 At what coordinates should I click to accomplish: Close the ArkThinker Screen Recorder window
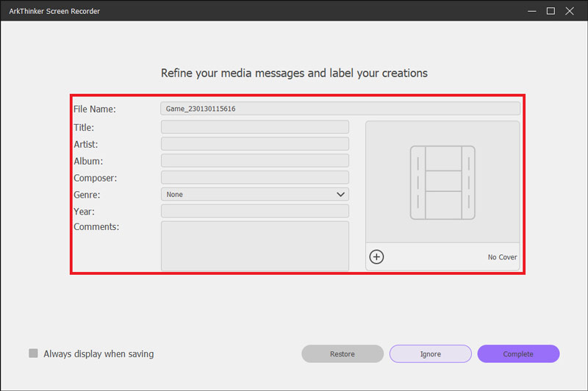(570, 11)
